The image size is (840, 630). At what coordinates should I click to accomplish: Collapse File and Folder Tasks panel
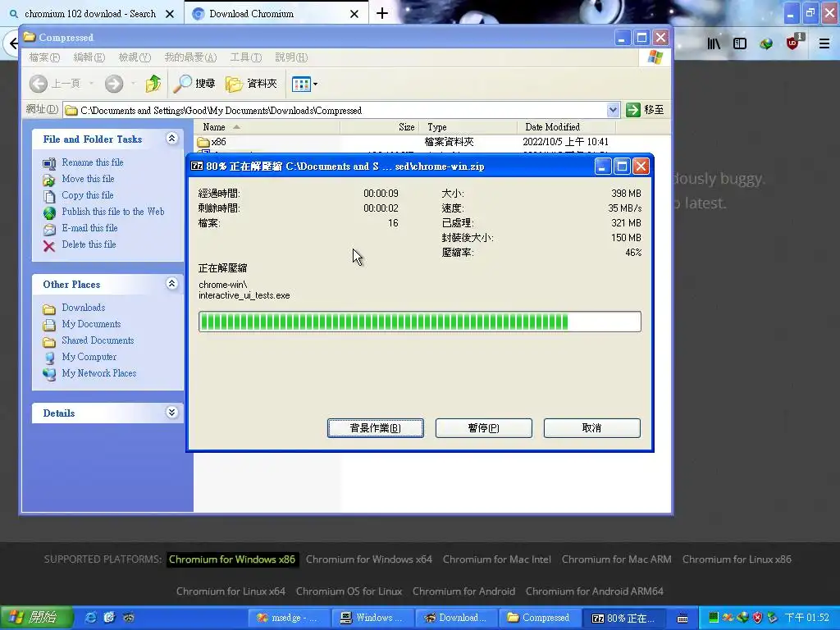(171, 139)
